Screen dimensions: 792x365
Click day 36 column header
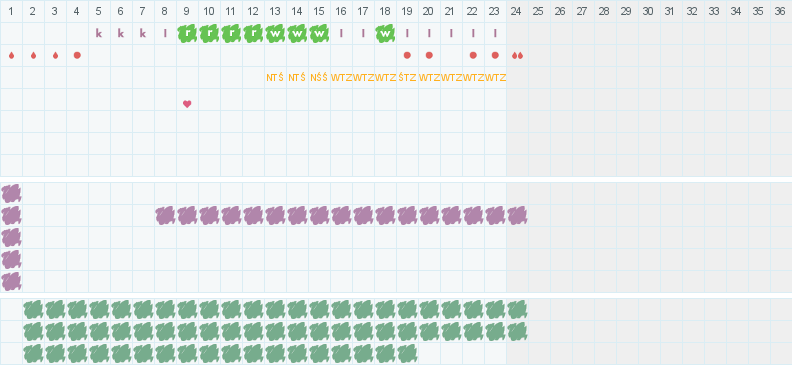pos(780,11)
